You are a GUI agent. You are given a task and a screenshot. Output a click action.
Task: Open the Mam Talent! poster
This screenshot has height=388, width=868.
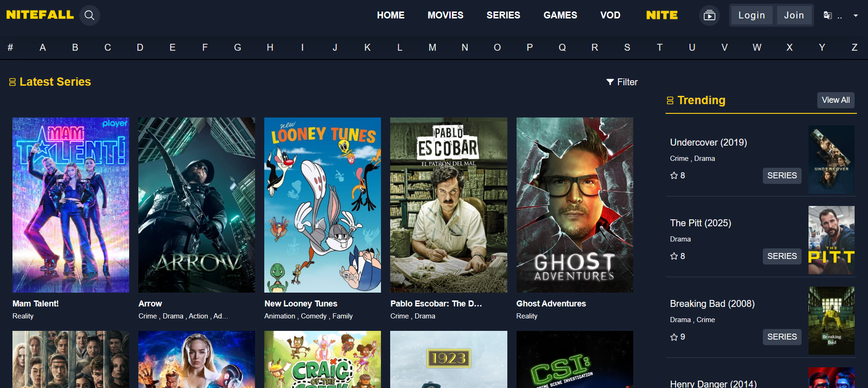(x=71, y=205)
